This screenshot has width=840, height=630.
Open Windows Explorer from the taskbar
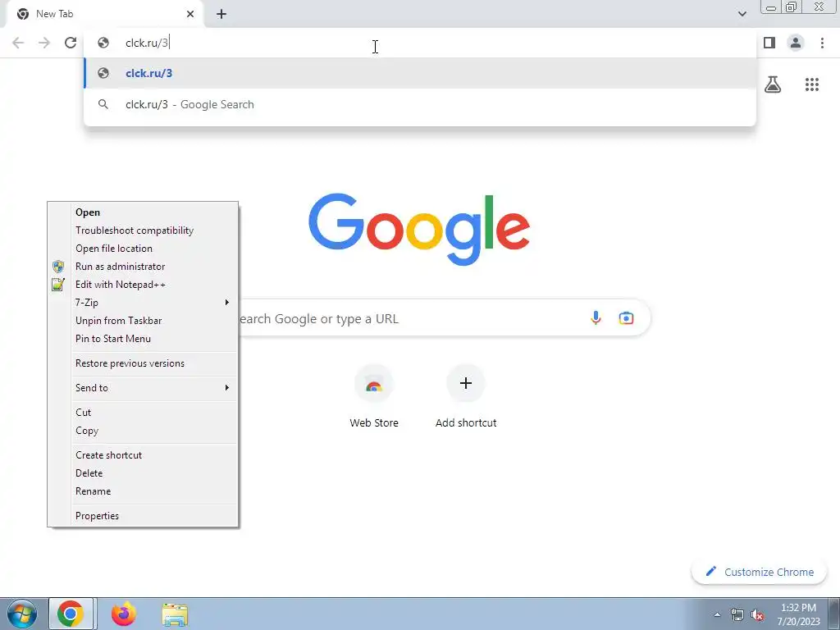point(175,614)
